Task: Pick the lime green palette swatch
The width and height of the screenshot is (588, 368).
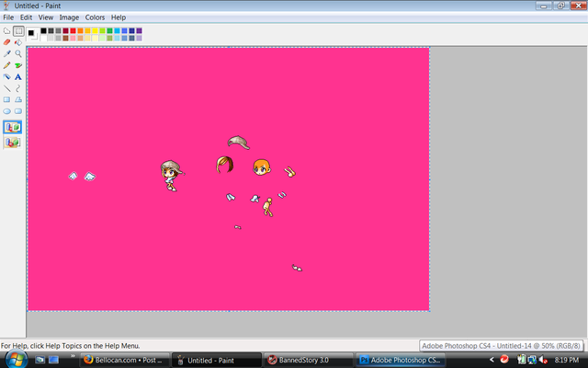Action: click(102, 30)
